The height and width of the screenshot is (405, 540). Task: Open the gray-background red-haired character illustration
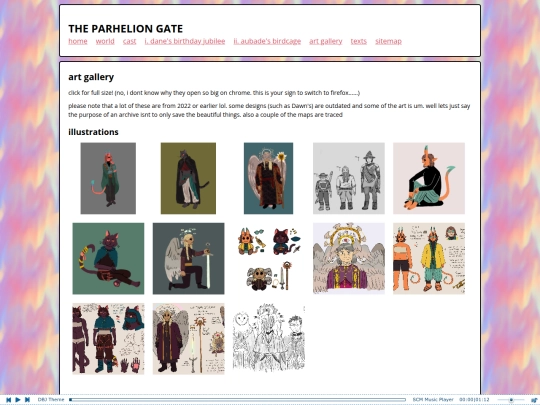click(x=108, y=178)
